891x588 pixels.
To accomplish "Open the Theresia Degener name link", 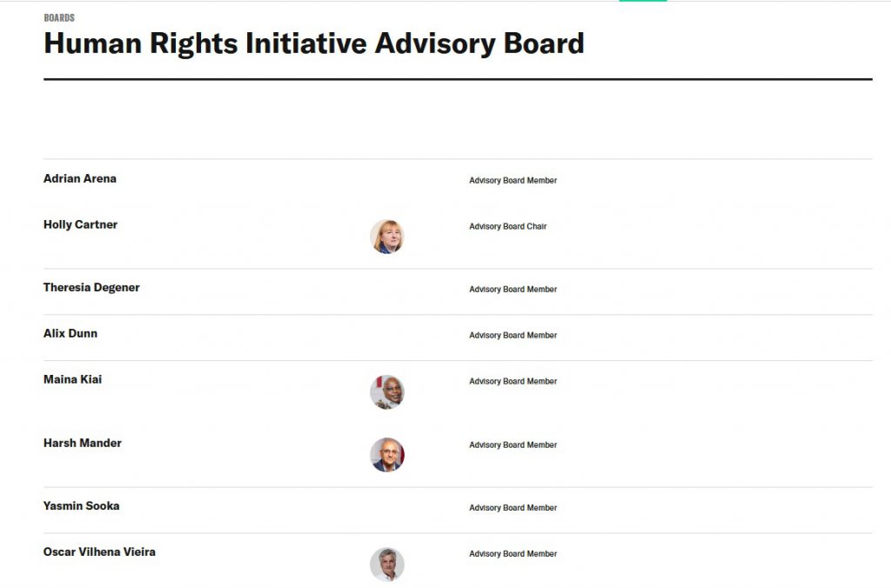I will [x=91, y=287].
